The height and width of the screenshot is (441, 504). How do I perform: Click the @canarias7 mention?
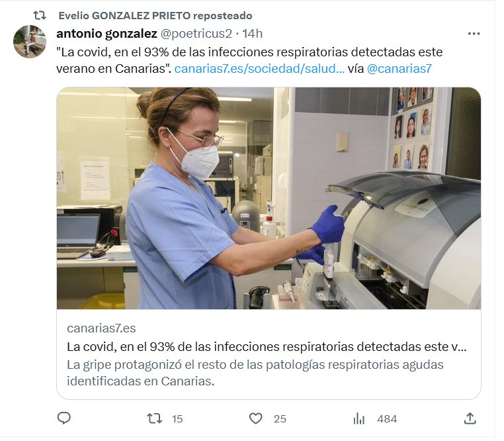(399, 68)
